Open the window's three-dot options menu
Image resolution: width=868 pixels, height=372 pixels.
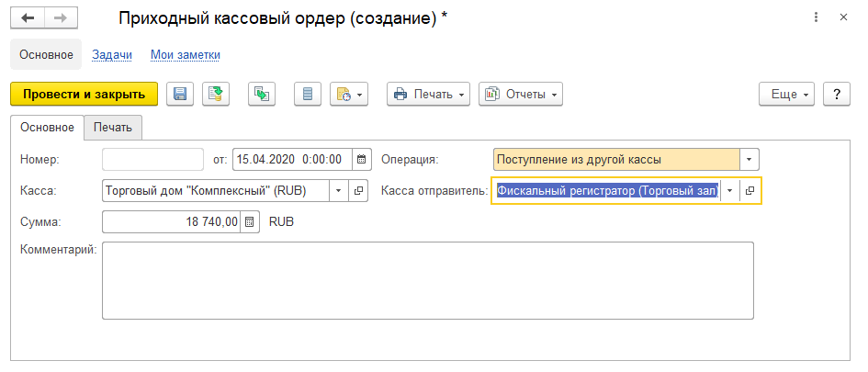[816, 18]
